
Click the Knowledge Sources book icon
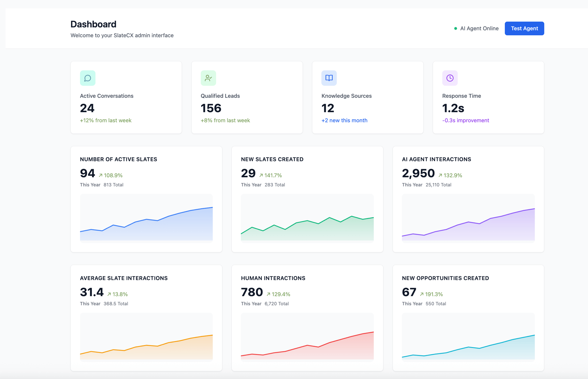click(329, 78)
